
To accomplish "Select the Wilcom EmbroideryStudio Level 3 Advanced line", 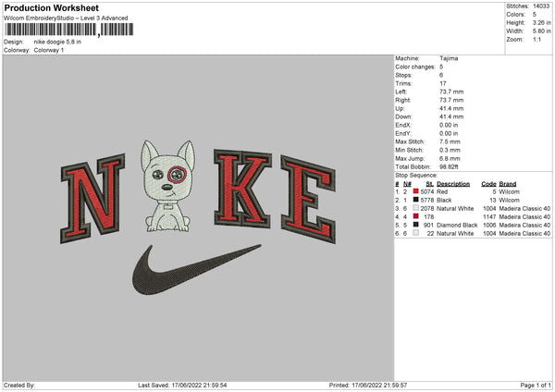I will click(66, 18).
